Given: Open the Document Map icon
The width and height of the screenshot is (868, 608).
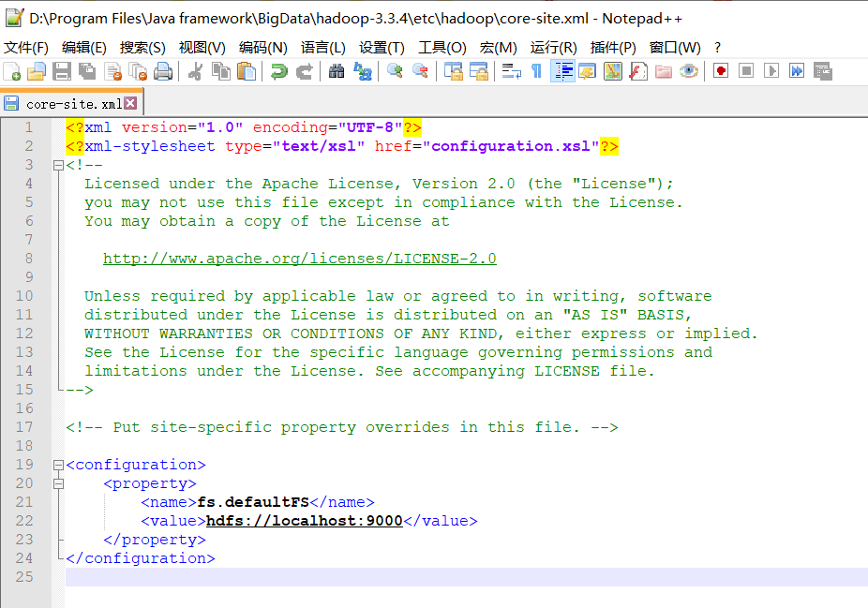Looking at the screenshot, I should coord(613,71).
